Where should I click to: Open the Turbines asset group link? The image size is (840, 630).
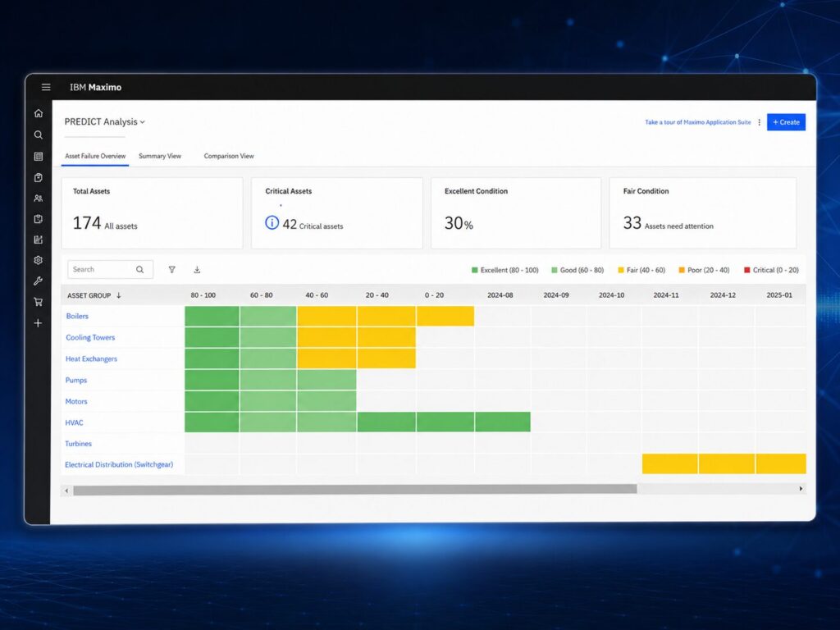click(78, 444)
